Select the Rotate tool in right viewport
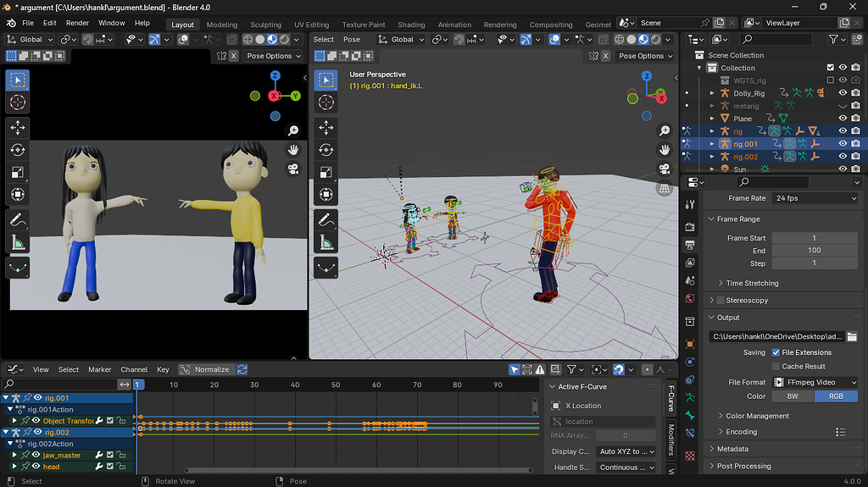Screen dimensions: 868x487 click(326, 150)
